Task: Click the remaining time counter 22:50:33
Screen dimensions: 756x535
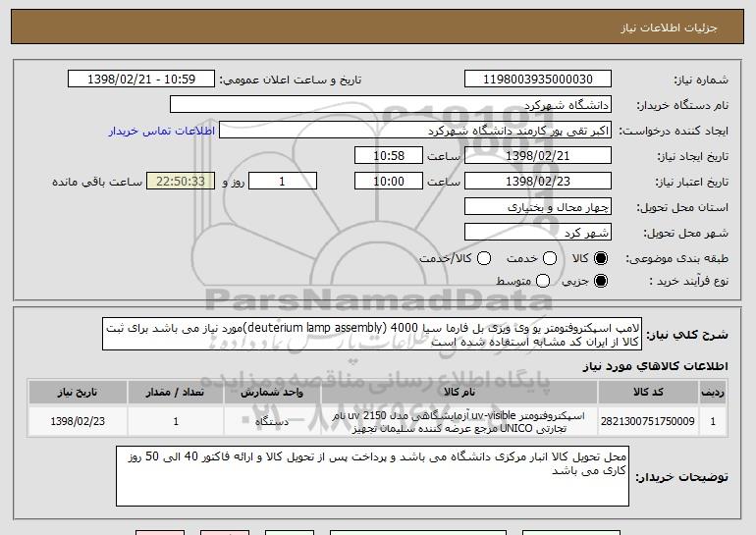Action: pos(181,182)
